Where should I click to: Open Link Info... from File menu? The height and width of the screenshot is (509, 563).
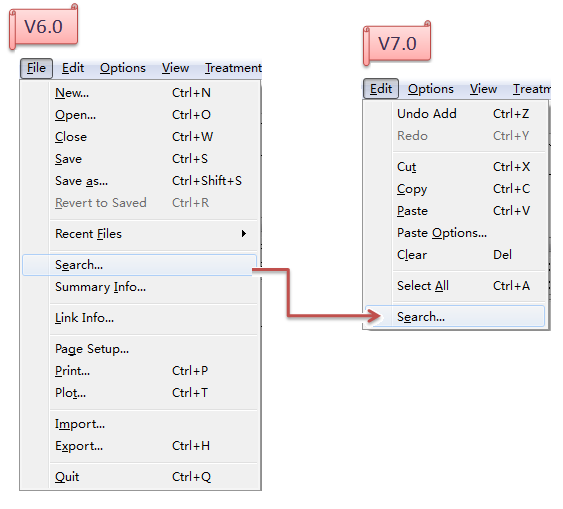point(140,318)
